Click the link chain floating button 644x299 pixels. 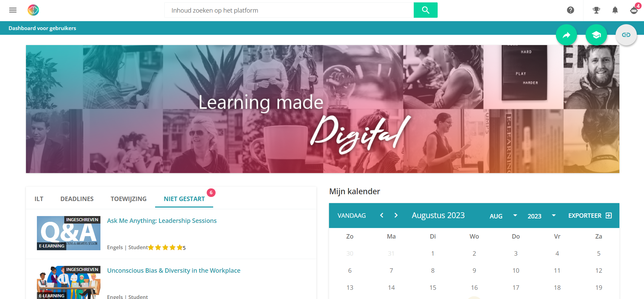coord(626,35)
